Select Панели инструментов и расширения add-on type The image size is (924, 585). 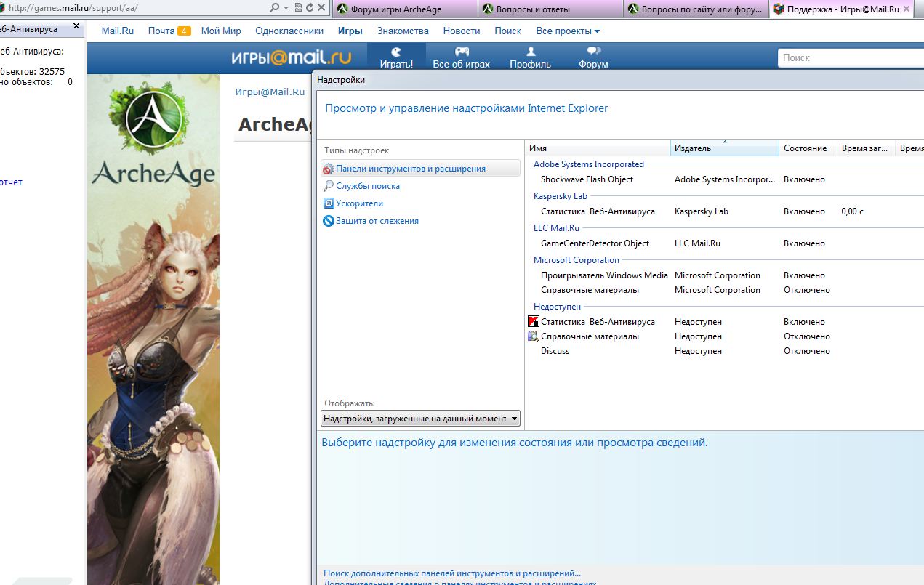pos(420,169)
